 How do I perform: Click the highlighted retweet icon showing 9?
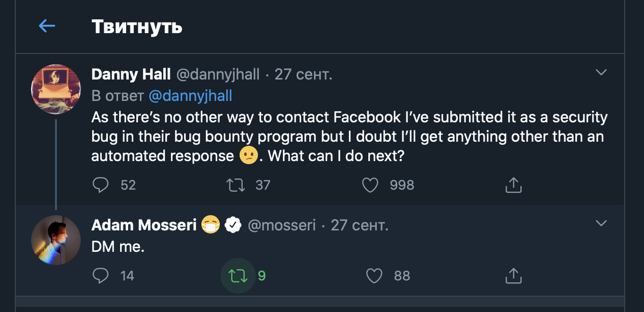(x=238, y=275)
